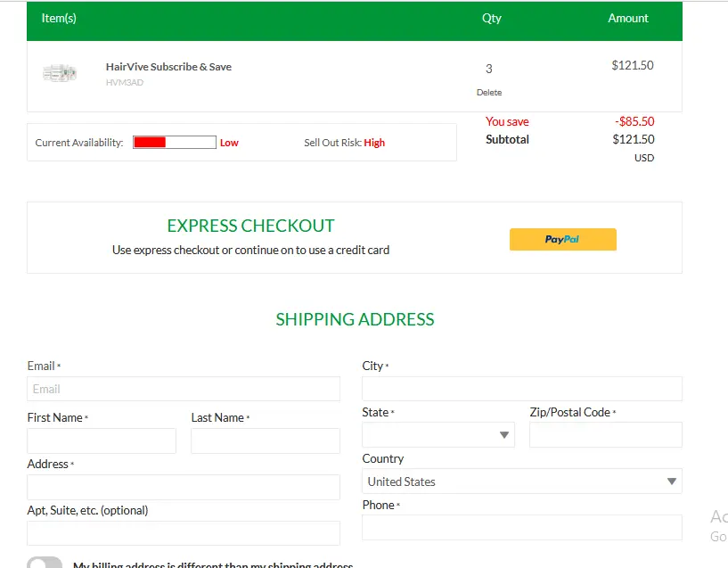Click into the Last Name field
Viewport: 728px width, 568px height.
coord(266,440)
